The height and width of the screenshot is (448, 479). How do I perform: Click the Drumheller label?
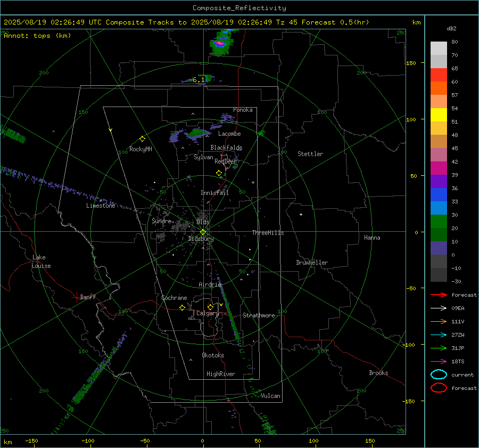pos(312,263)
